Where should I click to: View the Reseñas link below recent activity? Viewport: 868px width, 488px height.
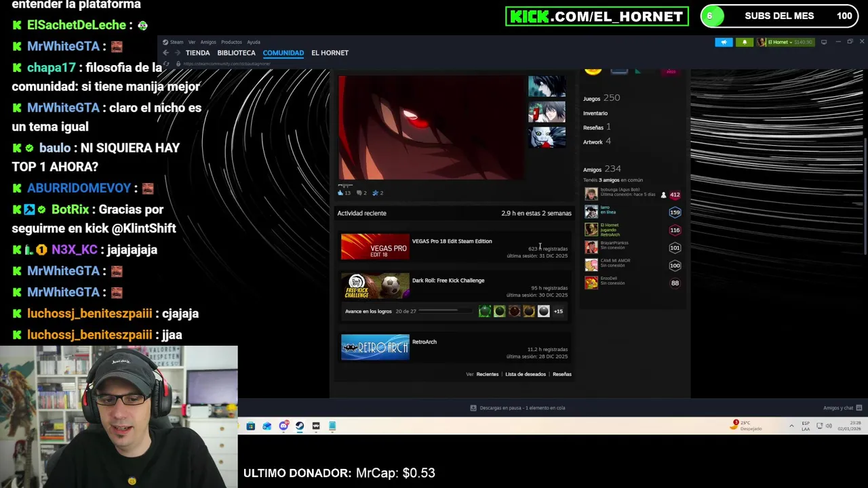tap(562, 374)
